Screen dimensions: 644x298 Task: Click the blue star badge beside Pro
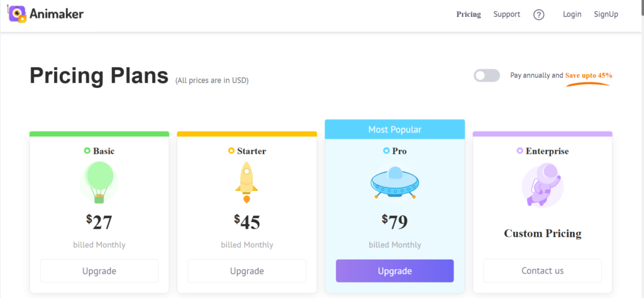(386, 151)
